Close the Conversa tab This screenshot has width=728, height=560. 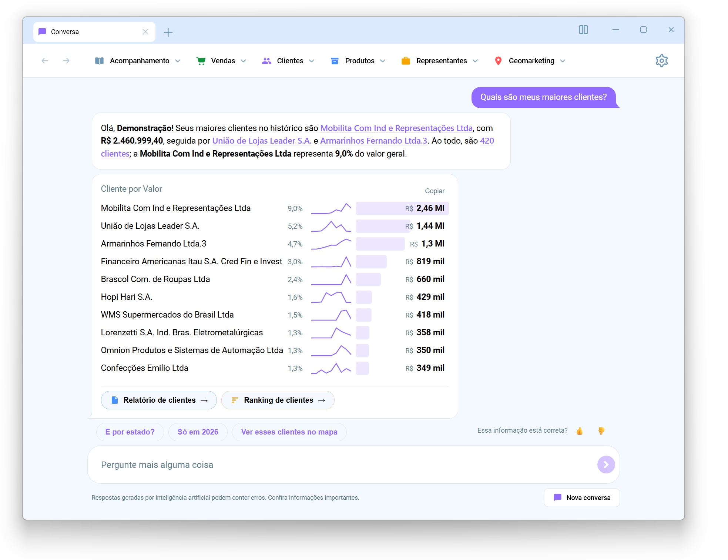point(145,32)
